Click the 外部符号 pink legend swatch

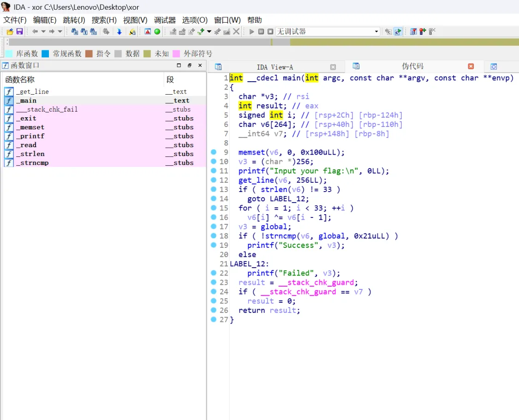pyautogui.click(x=176, y=54)
